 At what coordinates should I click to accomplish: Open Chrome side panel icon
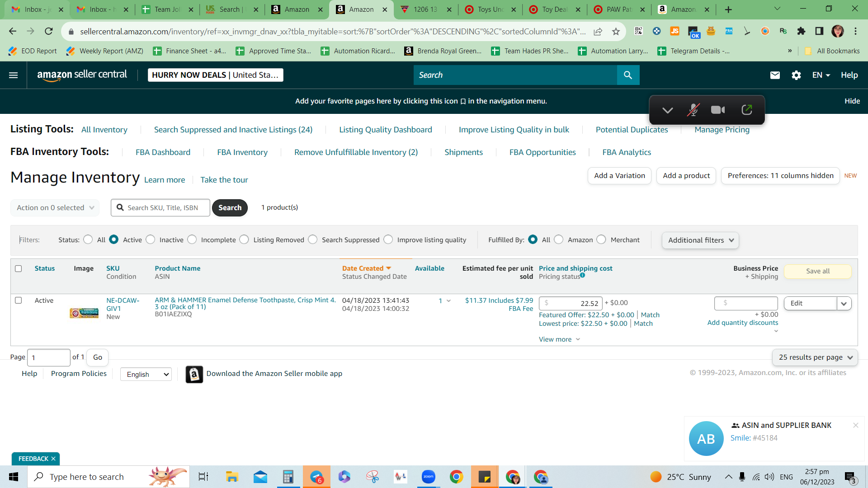819,31
